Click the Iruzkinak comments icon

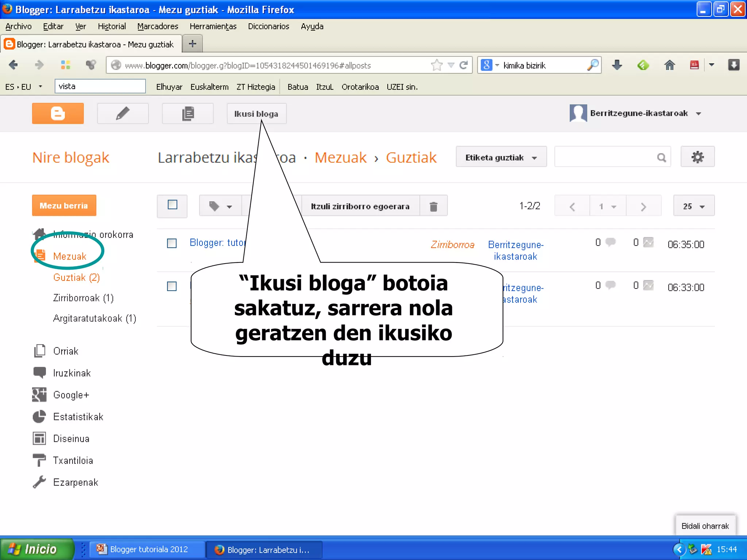[x=39, y=373]
